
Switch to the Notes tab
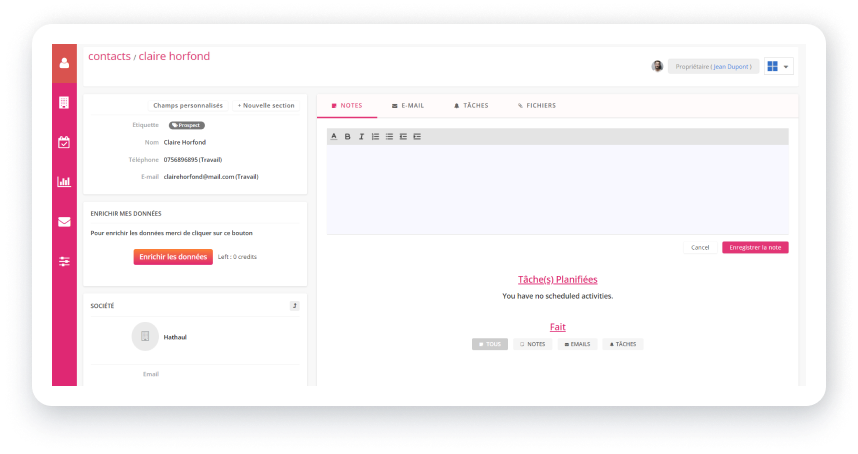click(347, 106)
